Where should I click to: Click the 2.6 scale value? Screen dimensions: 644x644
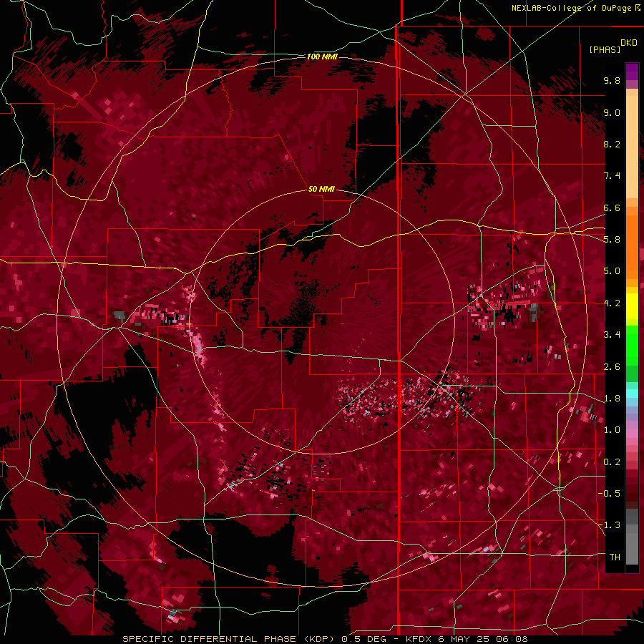[612, 367]
